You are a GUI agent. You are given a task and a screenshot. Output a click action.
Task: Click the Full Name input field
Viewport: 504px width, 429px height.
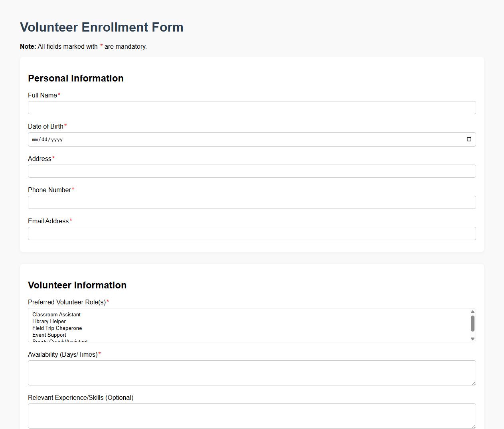click(251, 107)
